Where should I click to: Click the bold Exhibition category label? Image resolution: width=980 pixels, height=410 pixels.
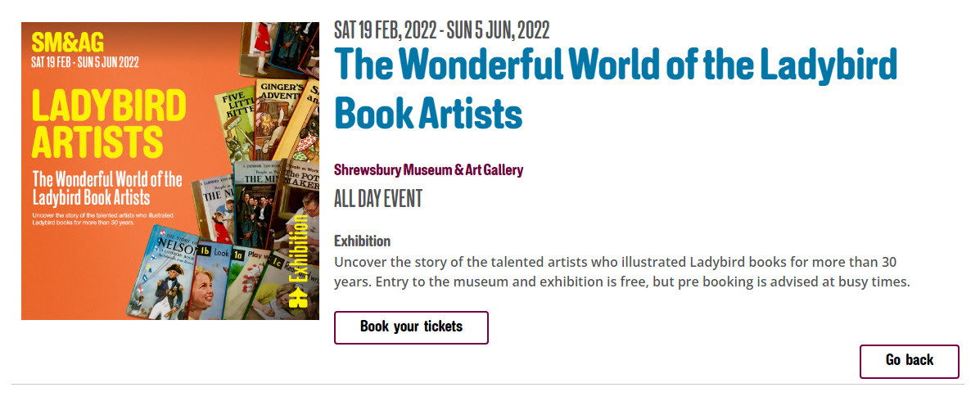click(x=362, y=241)
